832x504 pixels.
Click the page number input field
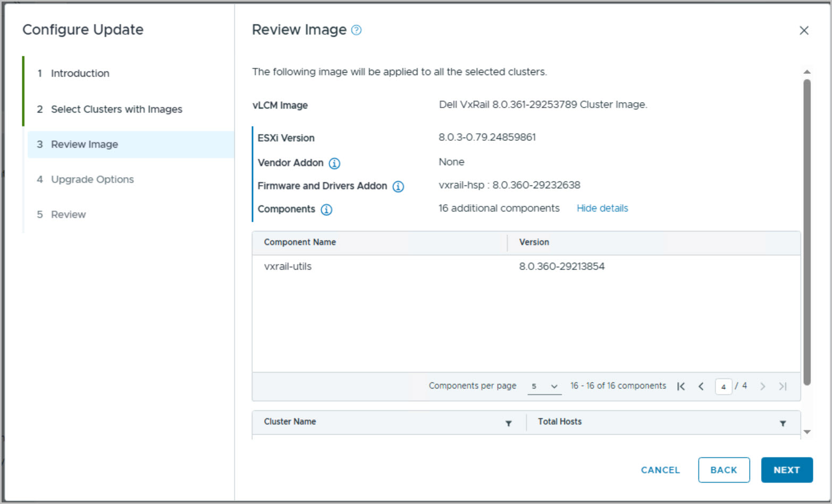(723, 387)
